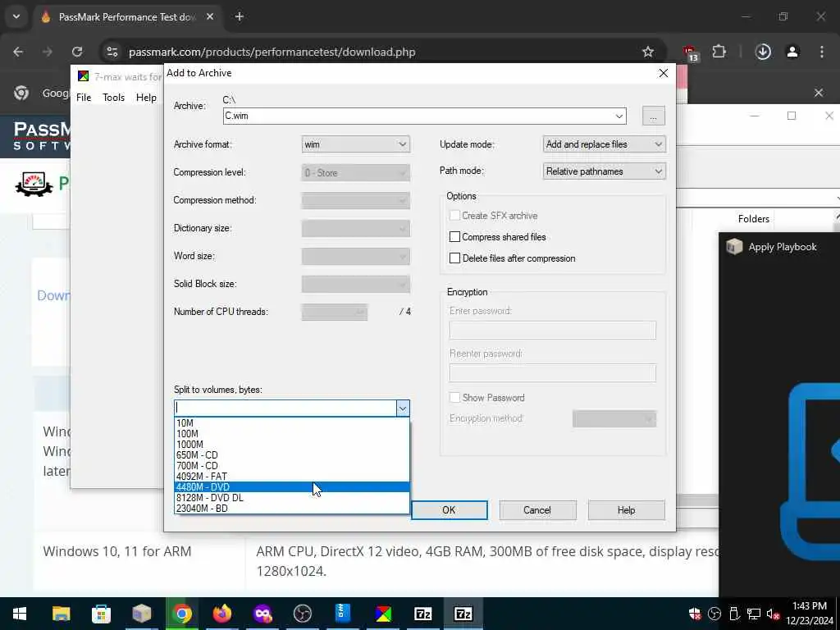
Task: Open the blue zip archive taskbar app
Action: pos(343,614)
